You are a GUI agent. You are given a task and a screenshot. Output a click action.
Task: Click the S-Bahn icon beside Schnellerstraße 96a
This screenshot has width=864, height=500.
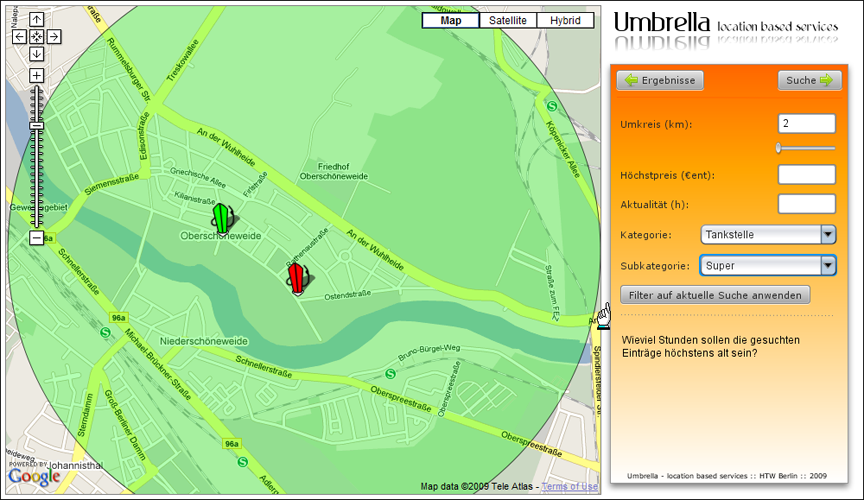point(105,332)
